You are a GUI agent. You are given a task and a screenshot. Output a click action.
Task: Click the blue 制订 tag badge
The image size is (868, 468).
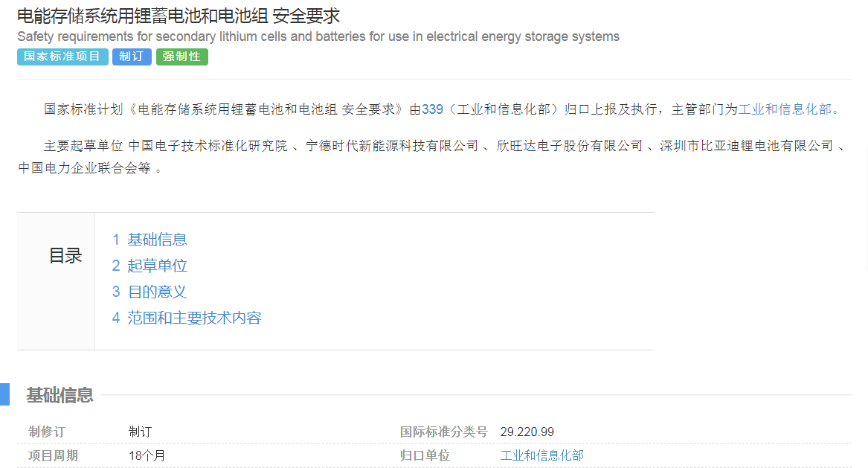tap(132, 57)
